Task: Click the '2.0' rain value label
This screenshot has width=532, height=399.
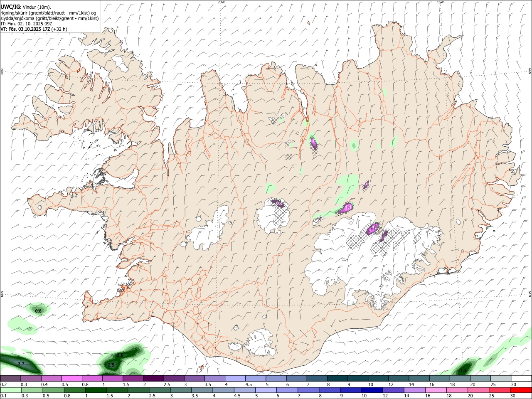Action: click(x=120, y=355)
